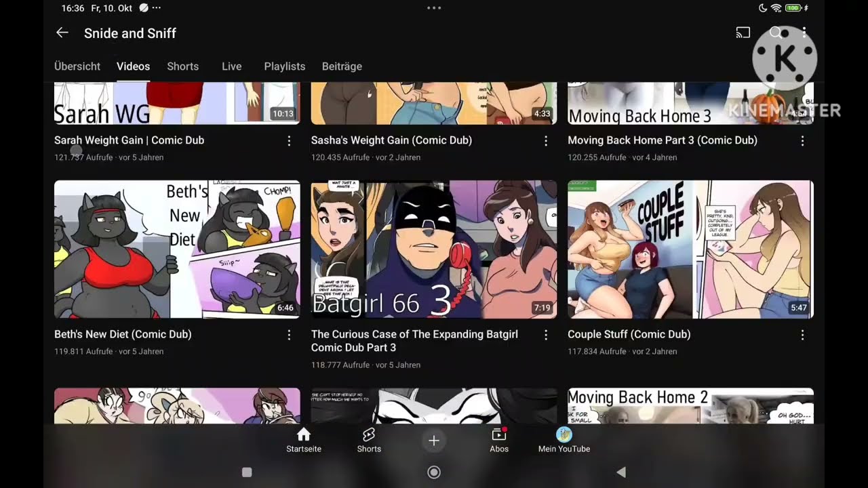Viewport: 868px width, 488px height.
Task: Open the Live tab
Action: (231, 66)
